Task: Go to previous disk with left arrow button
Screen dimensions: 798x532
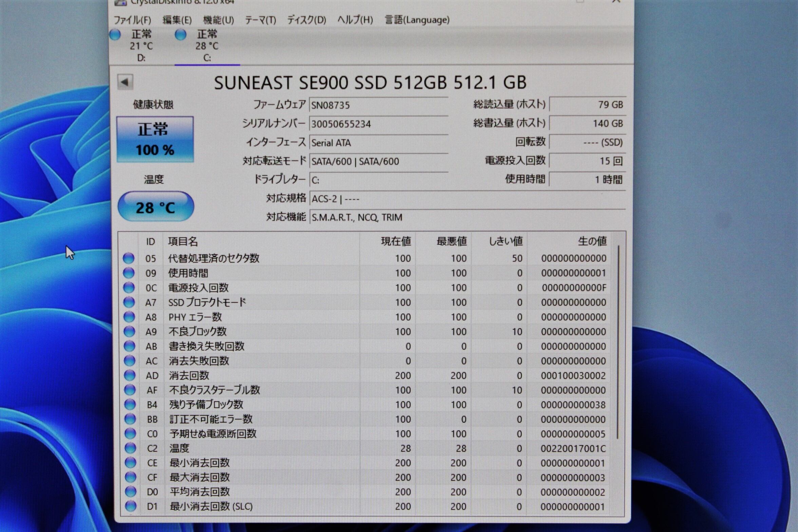Action: (125, 82)
